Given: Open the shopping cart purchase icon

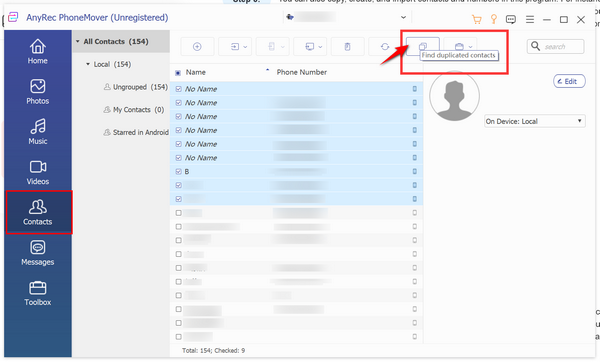Looking at the screenshot, I should coord(476,20).
